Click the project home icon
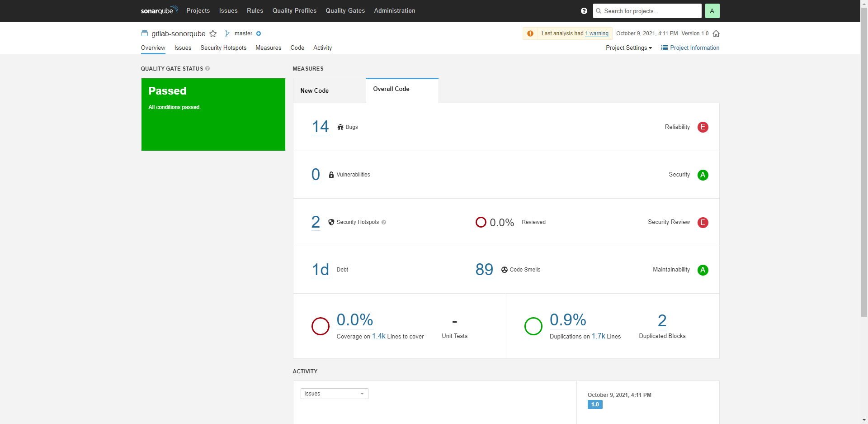 pos(716,34)
